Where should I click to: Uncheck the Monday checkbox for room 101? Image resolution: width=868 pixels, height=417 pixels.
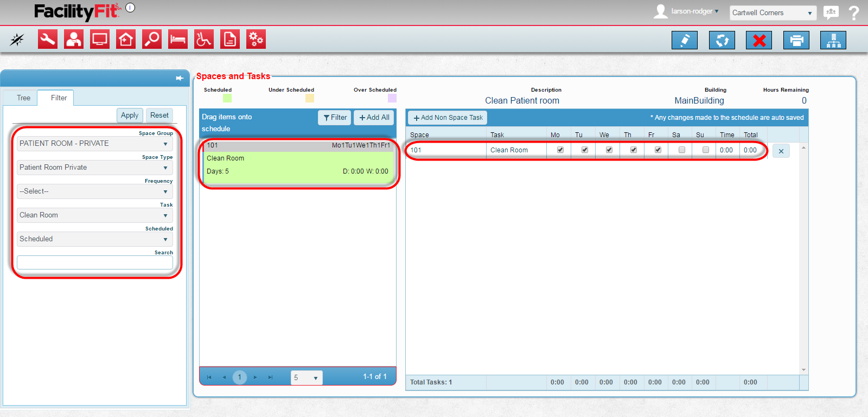coord(560,150)
